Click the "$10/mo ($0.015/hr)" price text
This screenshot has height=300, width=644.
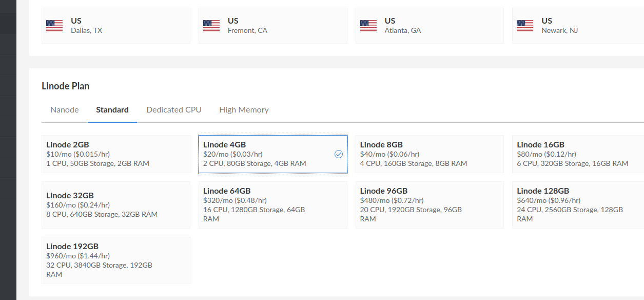[78, 154]
